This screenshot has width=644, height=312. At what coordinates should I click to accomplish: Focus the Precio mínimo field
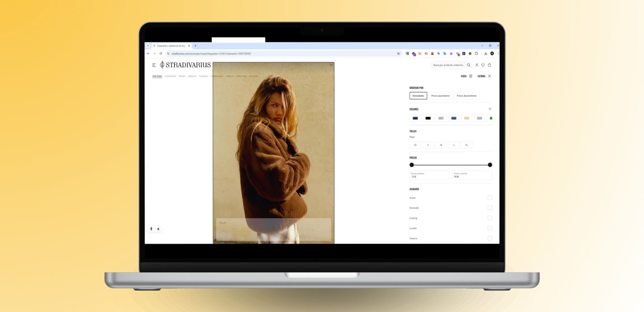pyautogui.click(x=429, y=175)
